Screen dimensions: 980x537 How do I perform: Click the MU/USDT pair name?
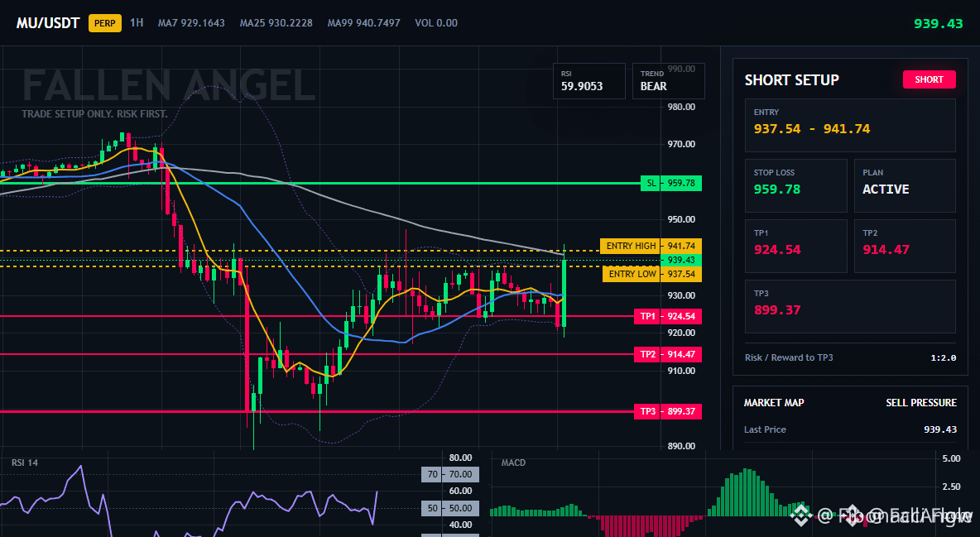pos(48,23)
